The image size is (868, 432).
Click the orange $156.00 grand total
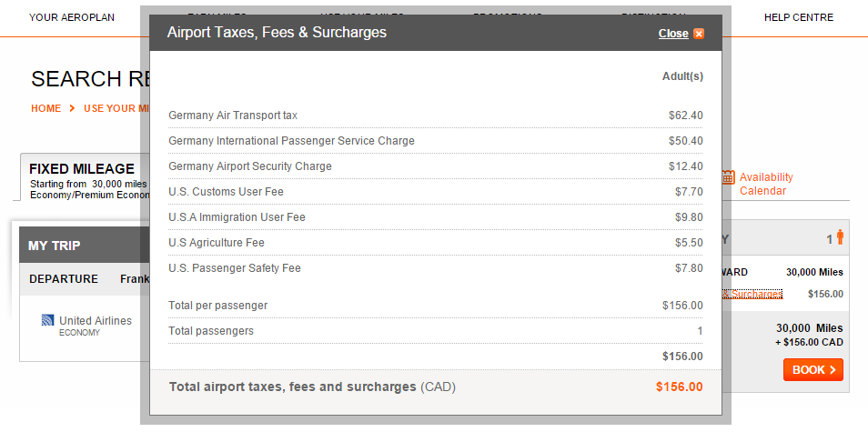tap(680, 387)
